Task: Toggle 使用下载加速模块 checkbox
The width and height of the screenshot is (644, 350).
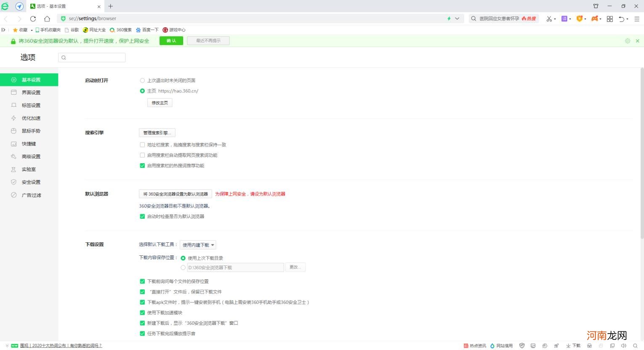Action: [142, 313]
